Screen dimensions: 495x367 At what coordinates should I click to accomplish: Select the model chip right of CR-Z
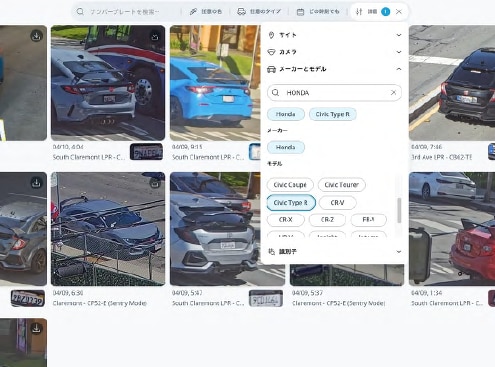pos(368,220)
